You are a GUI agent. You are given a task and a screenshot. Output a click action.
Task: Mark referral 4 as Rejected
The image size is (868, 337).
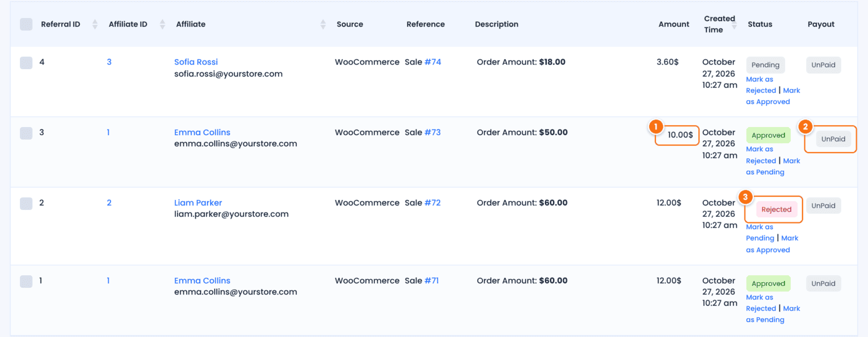761,85
